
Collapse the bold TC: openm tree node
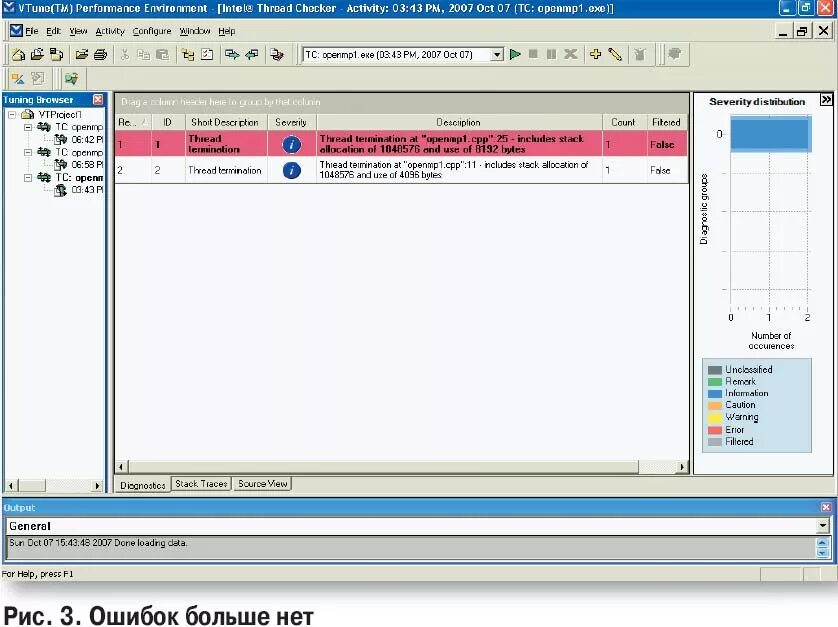pos(28,177)
